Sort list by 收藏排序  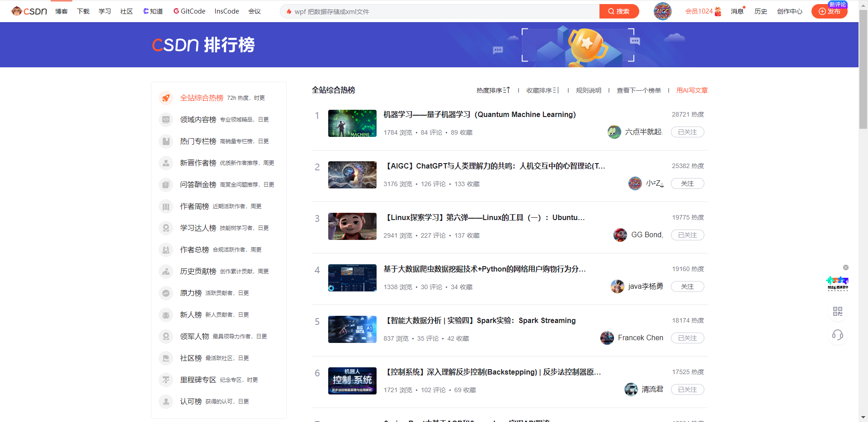click(542, 90)
